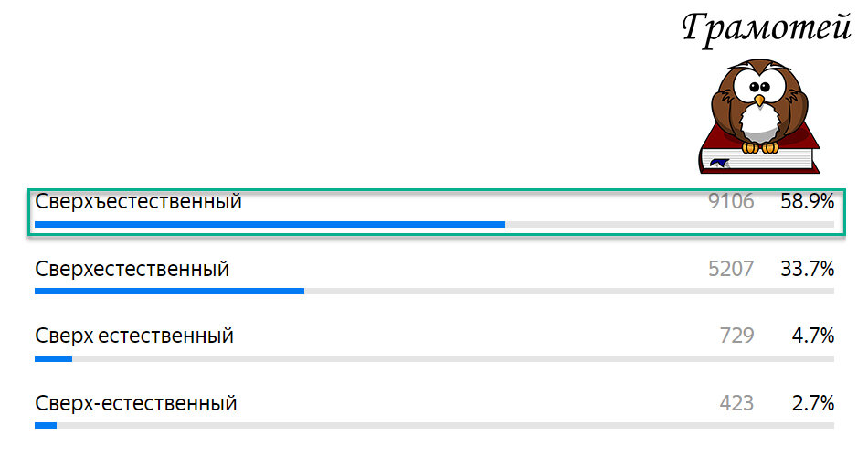Click the 423 vote count
The height and width of the screenshot is (458, 868).
736,403
